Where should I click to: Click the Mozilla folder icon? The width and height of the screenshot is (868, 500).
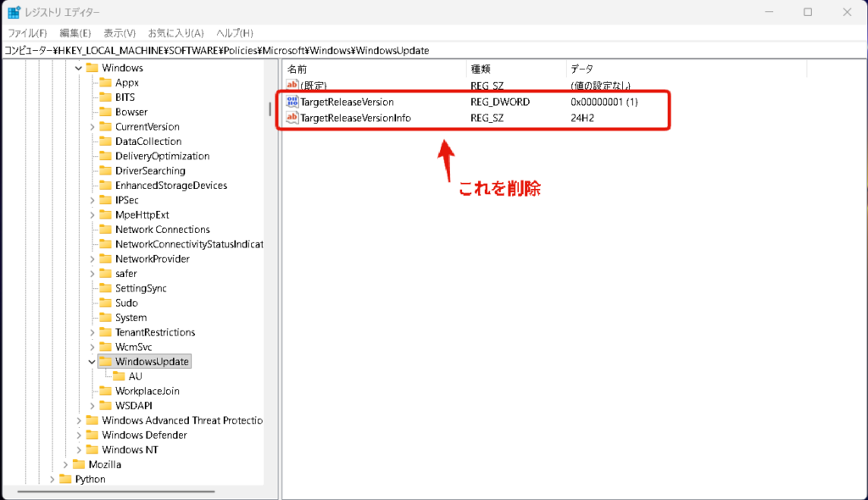click(79, 464)
